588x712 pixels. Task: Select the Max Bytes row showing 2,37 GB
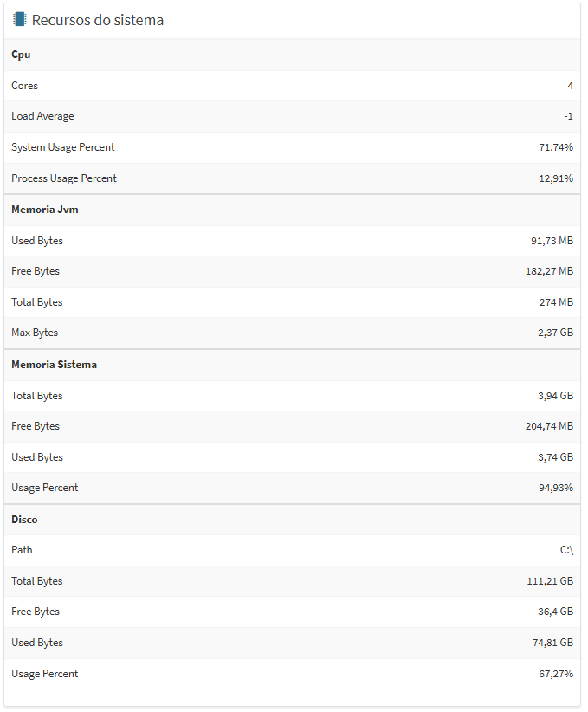tap(293, 333)
